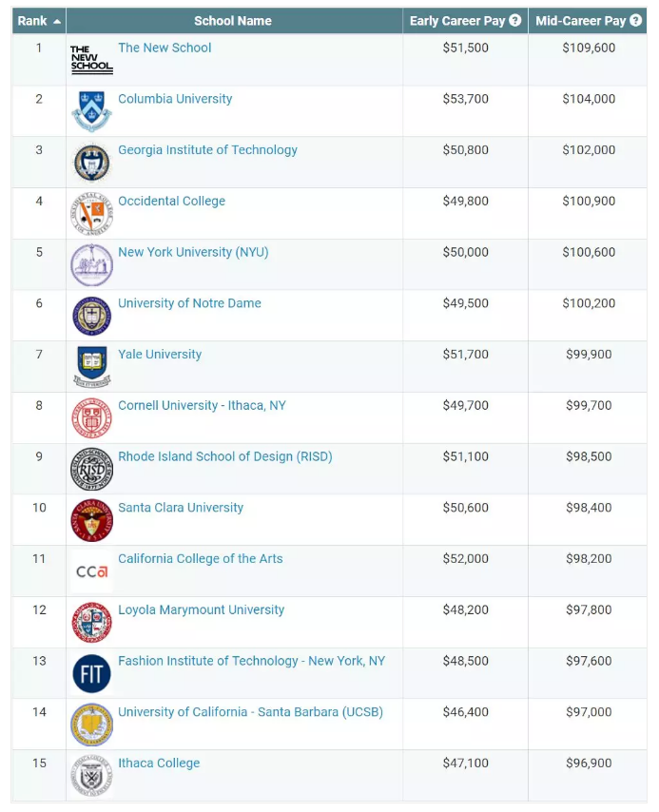The height and width of the screenshot is (812, 659).
Task: Click the Occidental College seal
Action: (91, 213)
